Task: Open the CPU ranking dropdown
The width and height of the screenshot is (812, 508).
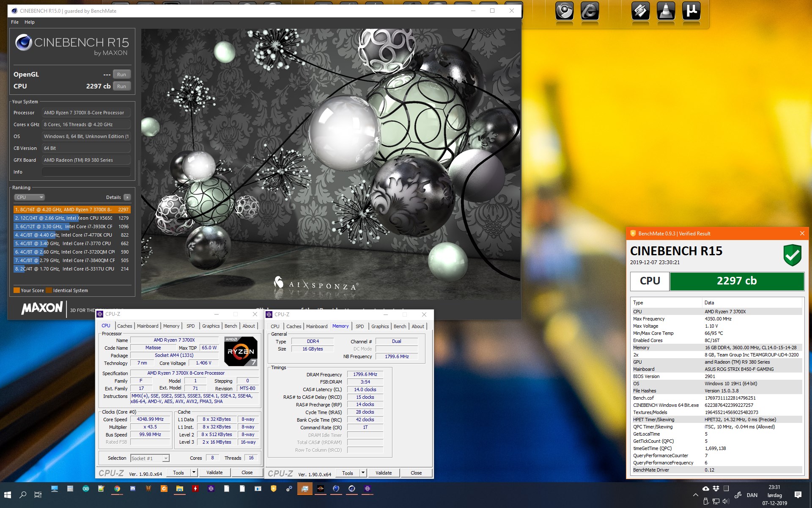Action: click(29, 197)
